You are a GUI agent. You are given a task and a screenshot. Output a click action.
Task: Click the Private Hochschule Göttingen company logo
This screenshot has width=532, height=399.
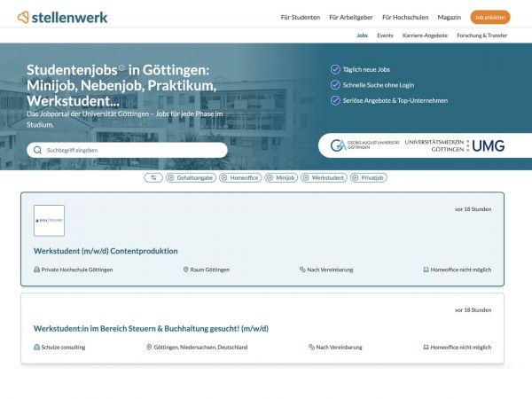49,221
